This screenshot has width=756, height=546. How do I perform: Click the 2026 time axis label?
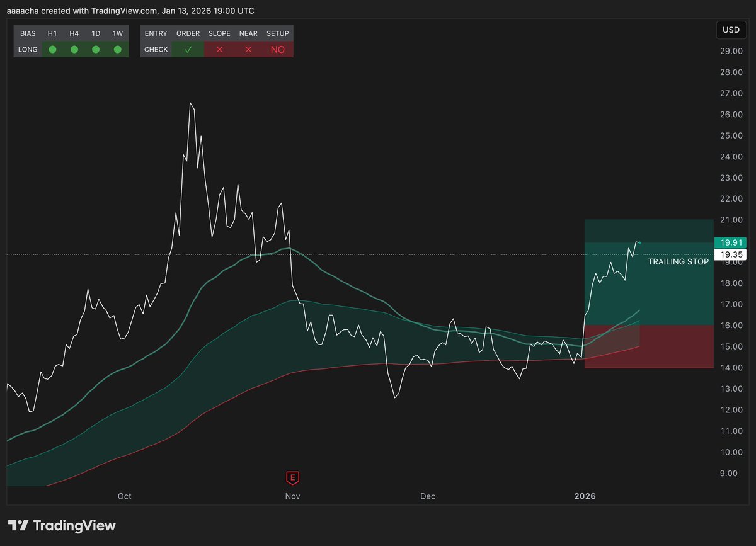[585, 496]
